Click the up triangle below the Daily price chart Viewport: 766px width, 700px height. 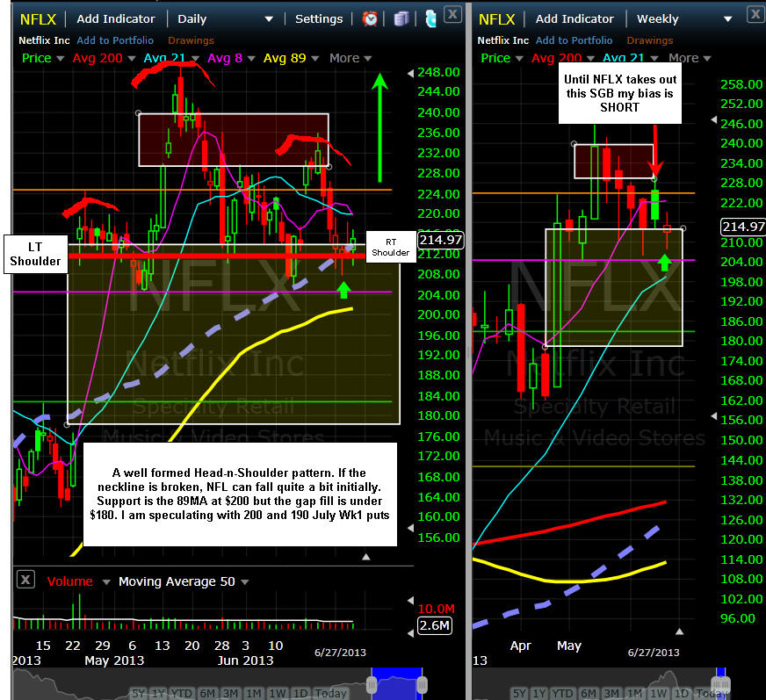click(x=366, y=557)
